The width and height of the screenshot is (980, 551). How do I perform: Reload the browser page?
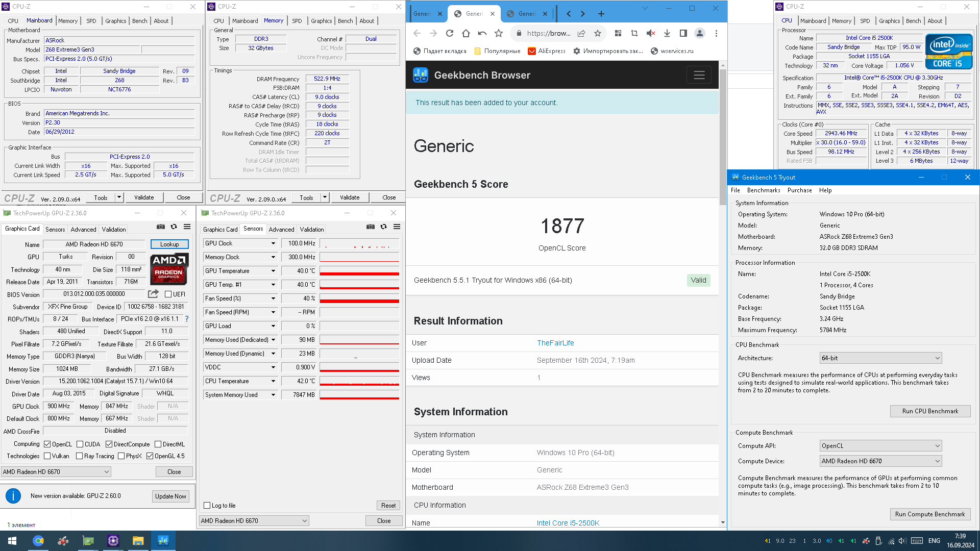coord(450,33)
